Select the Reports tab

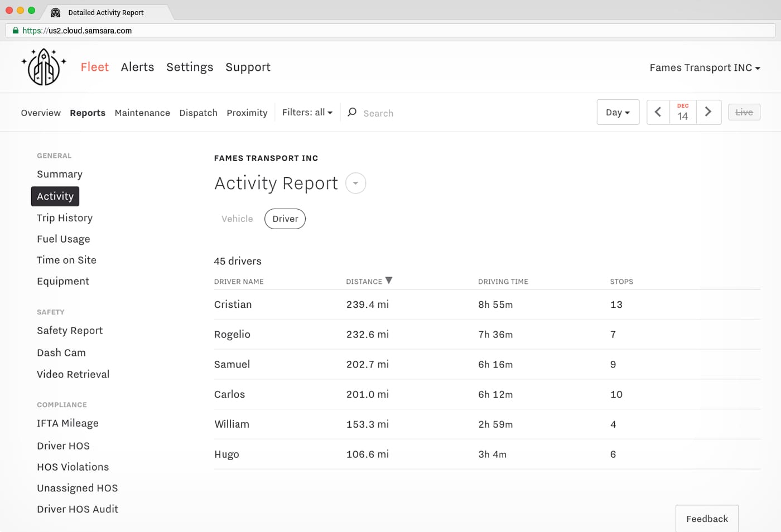88,113
